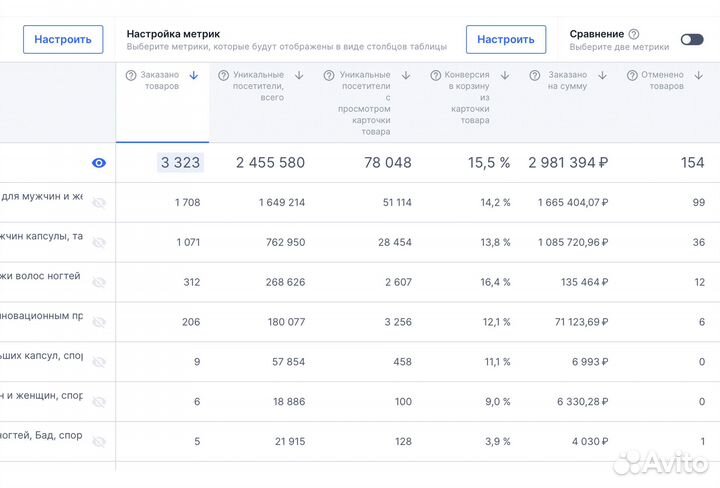Sort by Заказано товаров arrow
The width and height of the screenshot is (720, 488).
pyautogui.click(x=193, y=76)
